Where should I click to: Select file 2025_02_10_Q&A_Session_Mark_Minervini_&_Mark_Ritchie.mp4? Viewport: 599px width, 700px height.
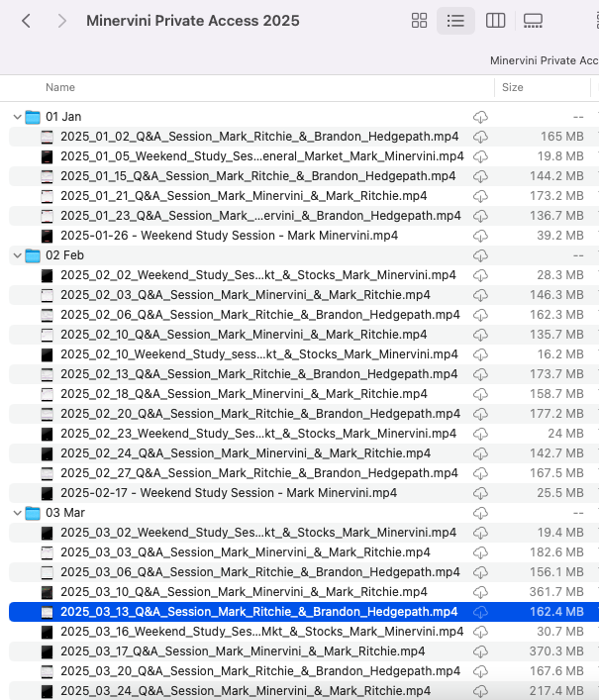pyautogui.click(x=244, y=334)
